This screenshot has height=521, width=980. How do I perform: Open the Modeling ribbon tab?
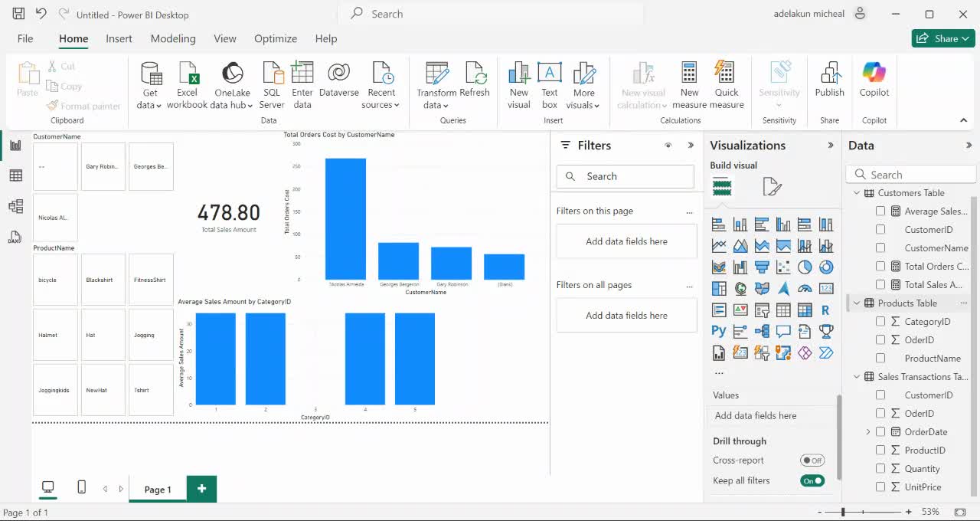point(173,38)
